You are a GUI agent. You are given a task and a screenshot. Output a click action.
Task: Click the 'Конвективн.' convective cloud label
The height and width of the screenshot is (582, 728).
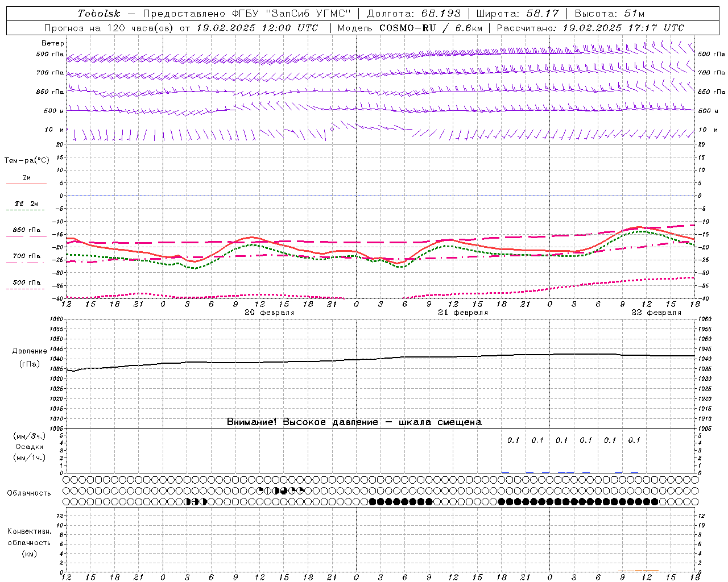[29, 531]
